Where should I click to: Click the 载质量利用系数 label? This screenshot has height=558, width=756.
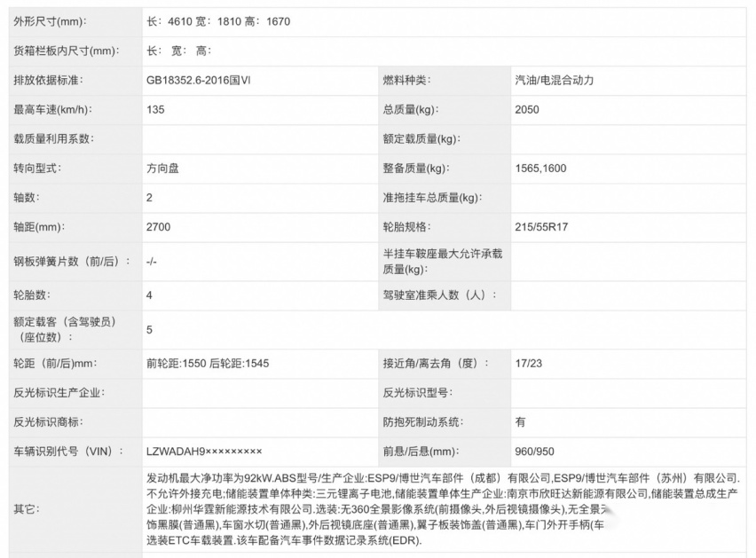[x=54, y=139]
